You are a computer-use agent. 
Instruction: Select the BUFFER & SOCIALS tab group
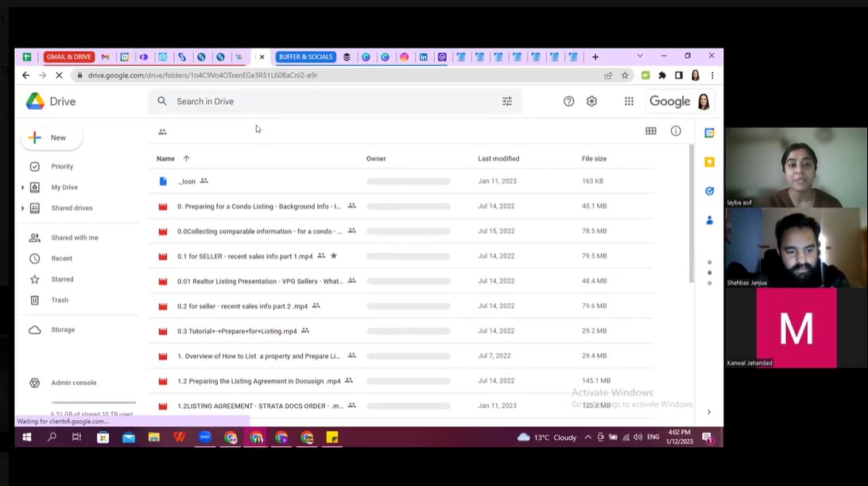pos(305,56)
